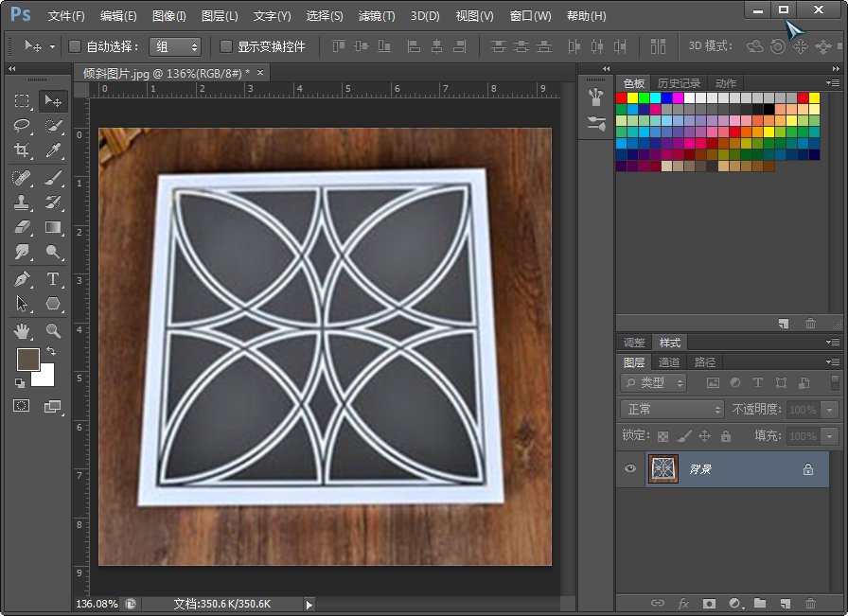Select the Move tool
The image size is (848, 616).
pyautogui.click(x=54, y=102)
